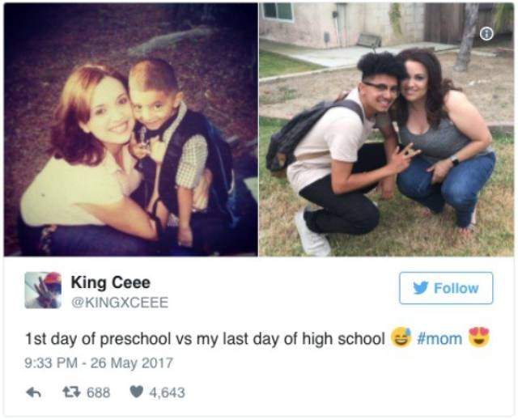The width and height of the screenshot is (518, 420).
Task: Click the 9:33 PM - 26 May 2017 timestamp
Action: point(99,363)
